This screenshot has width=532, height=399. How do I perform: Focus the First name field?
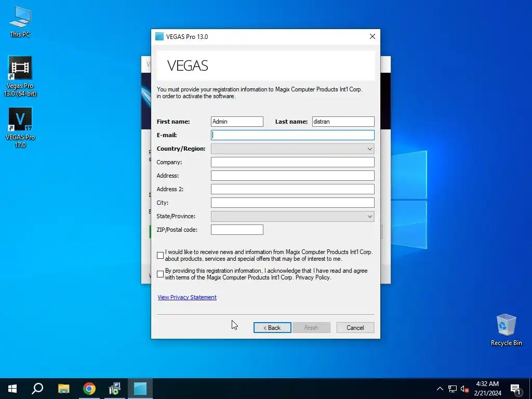[237, 122]
